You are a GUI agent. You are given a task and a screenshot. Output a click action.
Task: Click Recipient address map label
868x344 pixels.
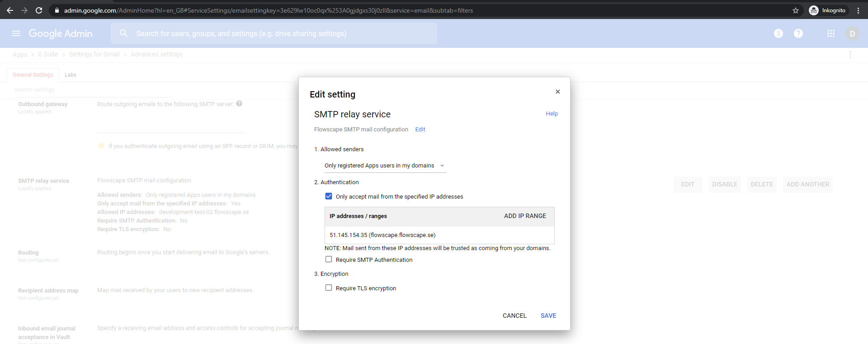tap(48, 291)
